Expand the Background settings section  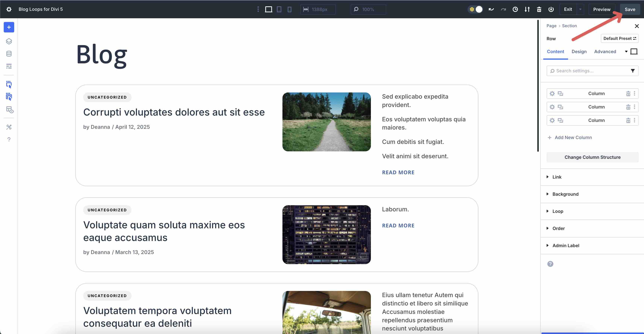tap(565, 194)
